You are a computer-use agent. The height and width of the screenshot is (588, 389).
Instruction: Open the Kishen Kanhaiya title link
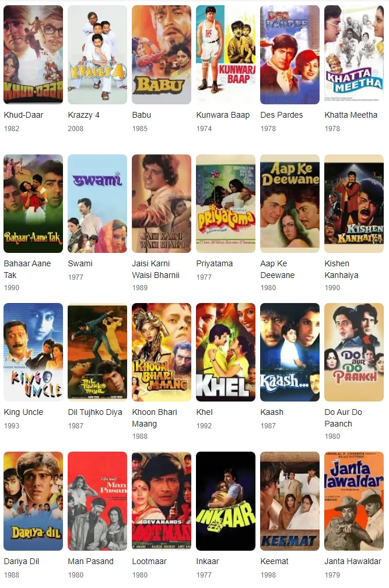point(341,269)
